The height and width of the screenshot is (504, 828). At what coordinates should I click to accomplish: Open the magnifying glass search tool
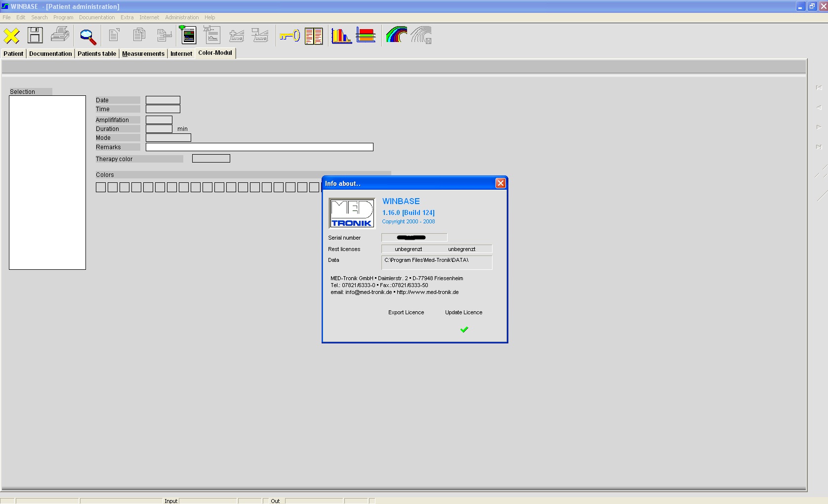[88, 36]
